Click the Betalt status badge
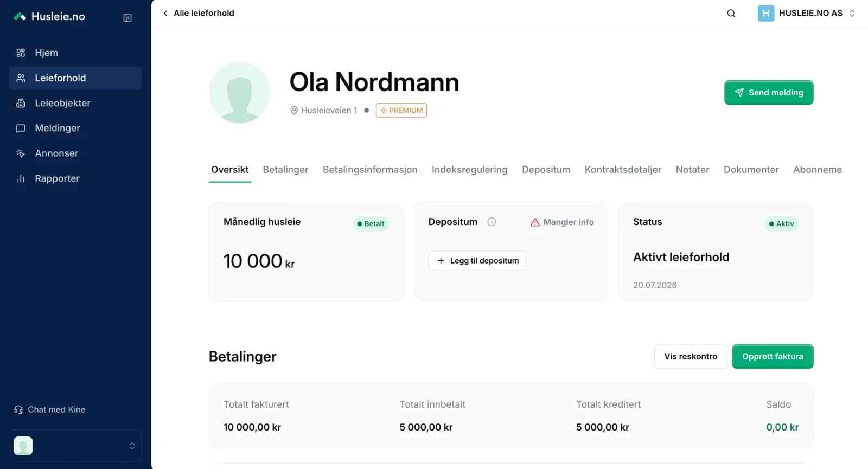 [x=371, y=223]
